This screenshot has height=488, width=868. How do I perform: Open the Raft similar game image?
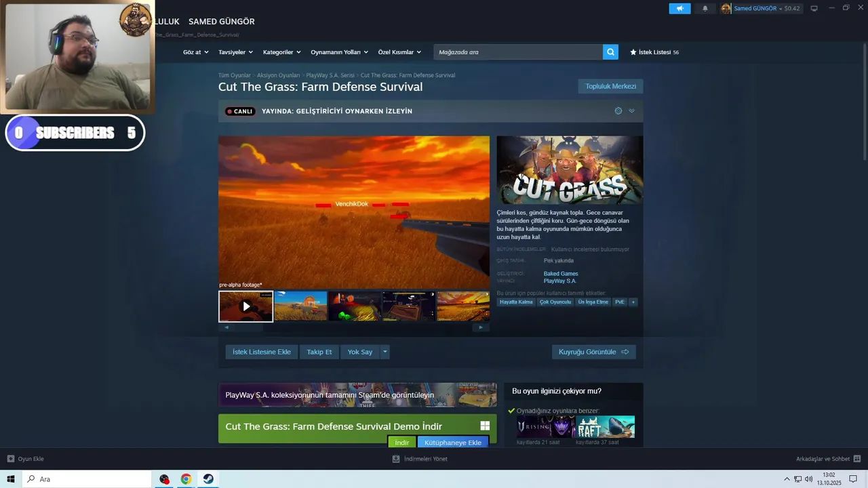click(605, 426)
